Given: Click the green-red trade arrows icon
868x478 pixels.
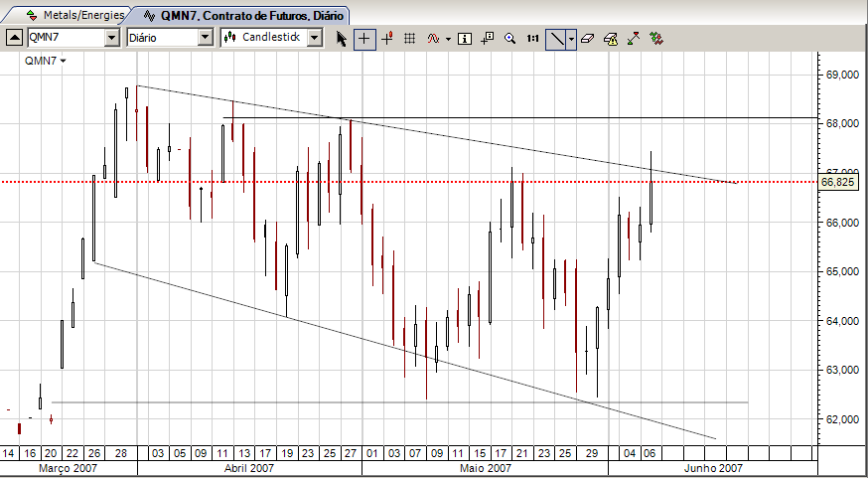Looking at the screenshot, I should tap(656, 39).
